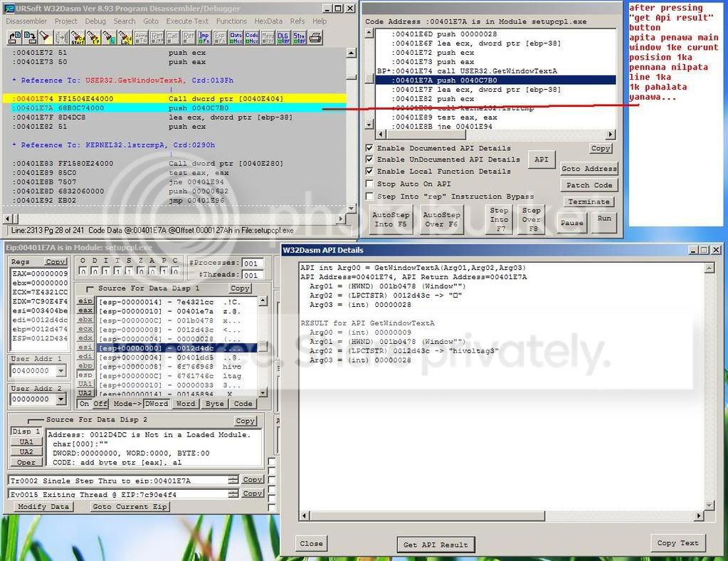Open the Search menu

[125, 21]
